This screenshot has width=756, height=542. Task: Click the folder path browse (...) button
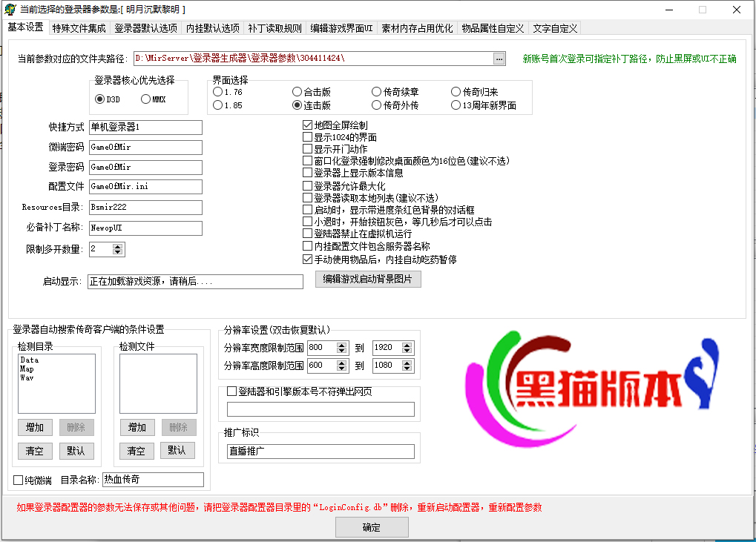[x=499, y=59]
